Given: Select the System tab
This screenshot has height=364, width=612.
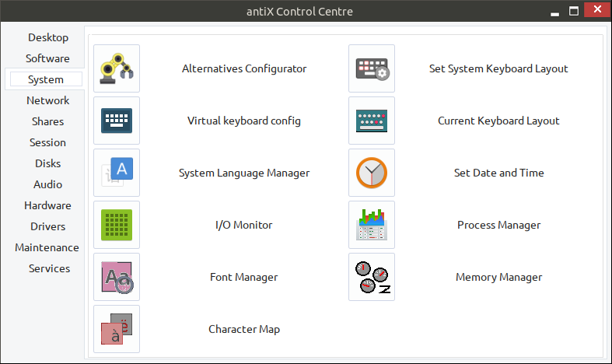Looking at the screenshot, I should [46, 79].
